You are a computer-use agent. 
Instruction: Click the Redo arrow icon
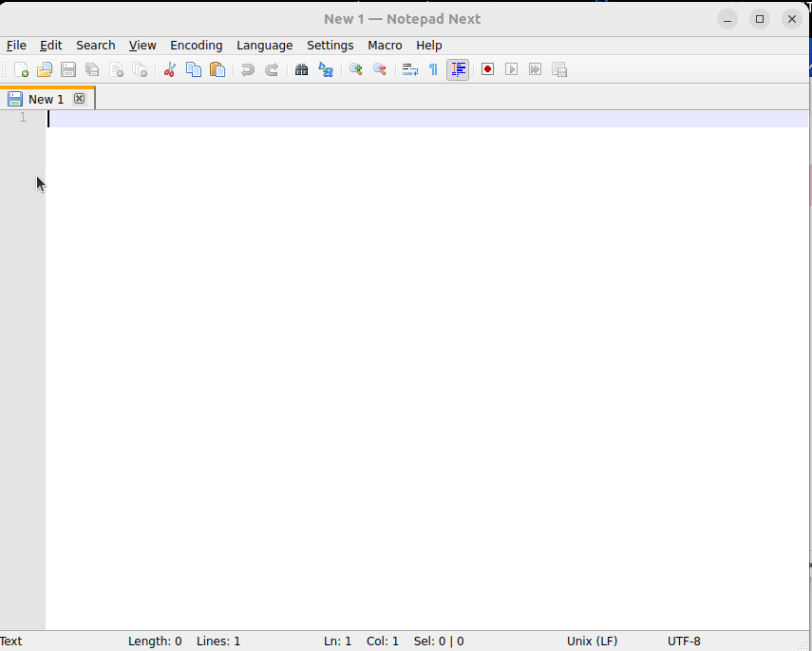point(272,69)
